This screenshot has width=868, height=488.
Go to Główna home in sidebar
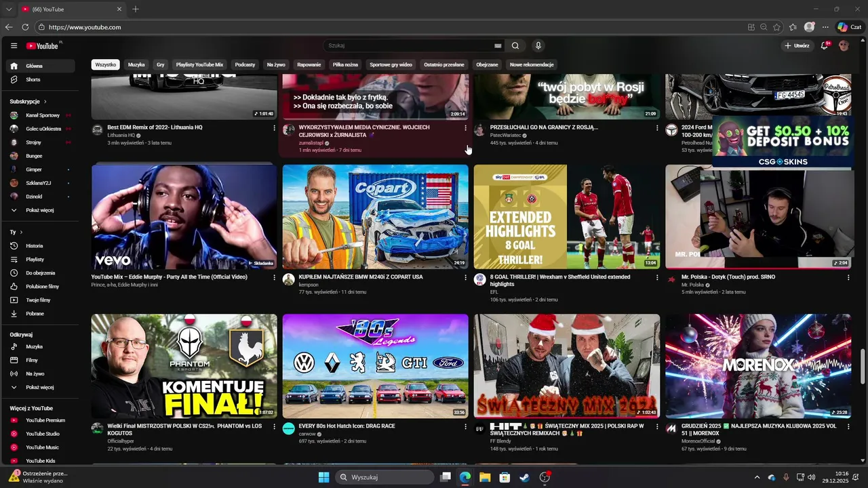click(42, 66)
